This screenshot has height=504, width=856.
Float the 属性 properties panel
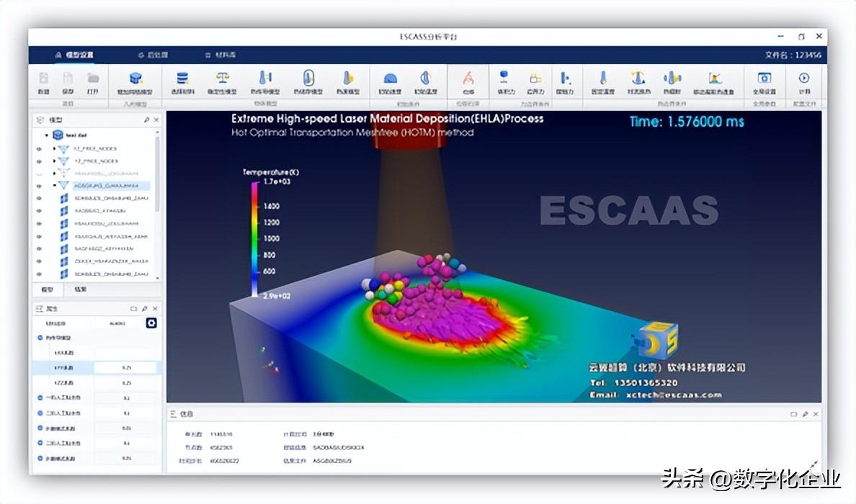[x=133, y=309]
